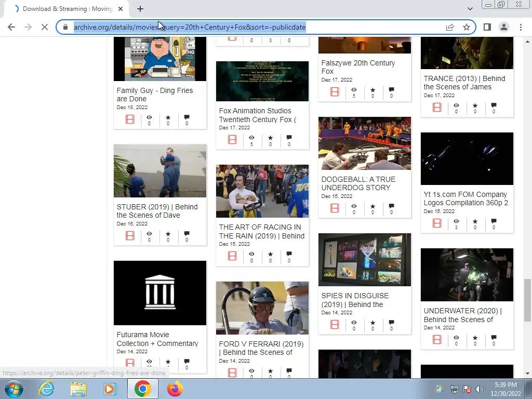Image resolution: width=532 pixels, height=399 pixels.
Task: Click the scrollbar down arrow
Action: point(527,374)
